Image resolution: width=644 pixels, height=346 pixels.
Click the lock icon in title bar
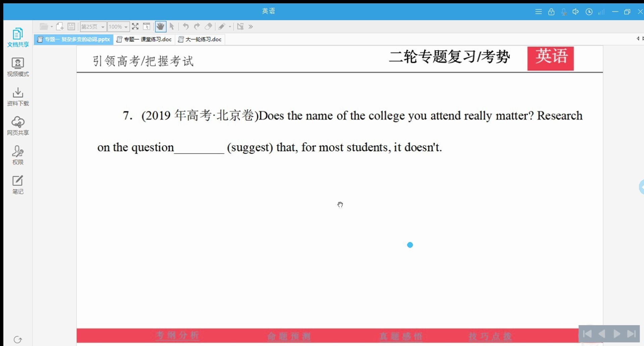(551, 12)
